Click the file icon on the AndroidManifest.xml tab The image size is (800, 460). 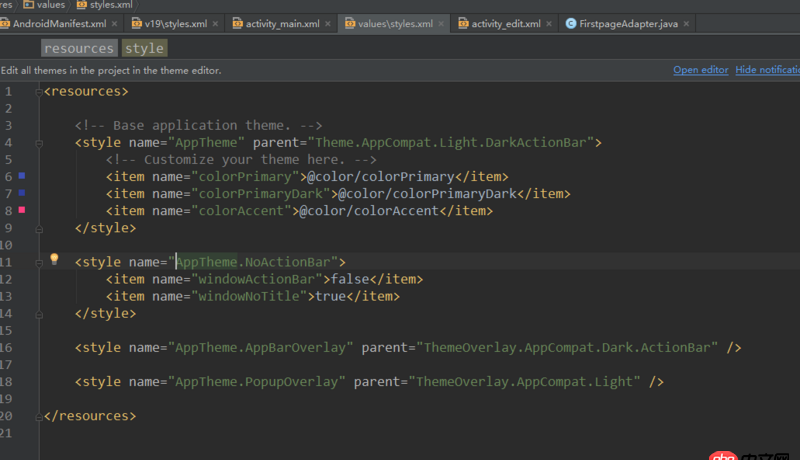[x=5, y=23]
